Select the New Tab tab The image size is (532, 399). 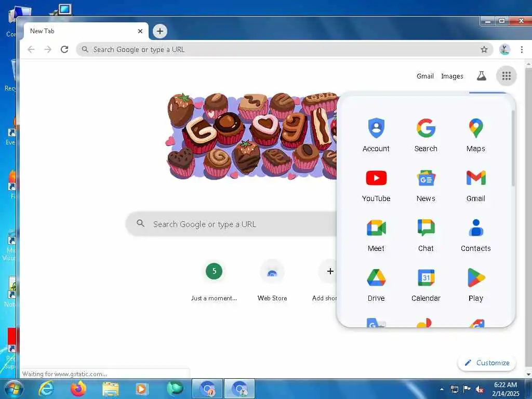tap(86, 31)
